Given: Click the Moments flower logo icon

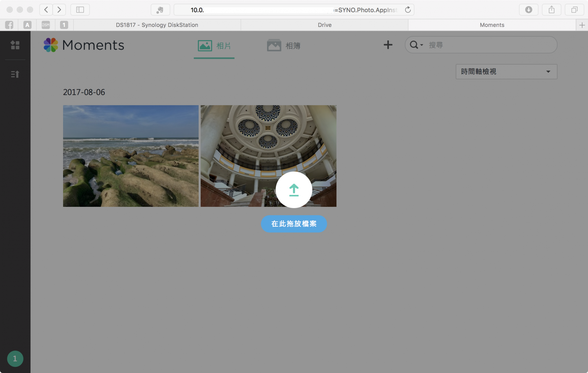Looking at the screenshot, I should (x=51, y=45).
